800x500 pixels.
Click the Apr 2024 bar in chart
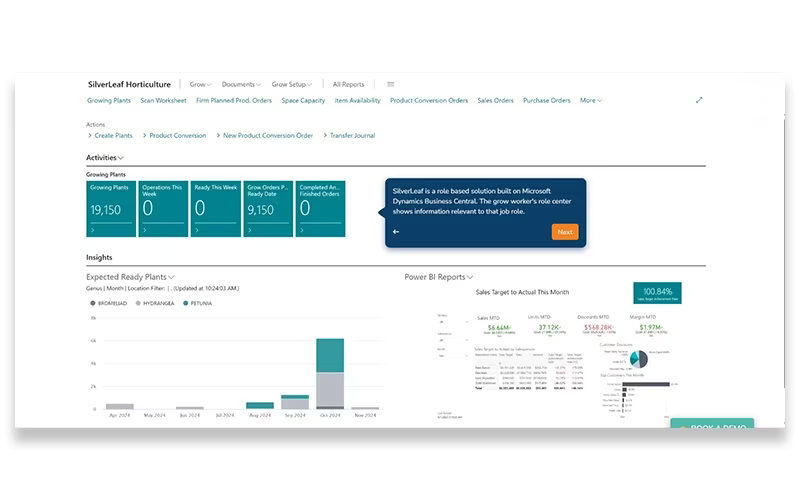(x=120, y=406)
